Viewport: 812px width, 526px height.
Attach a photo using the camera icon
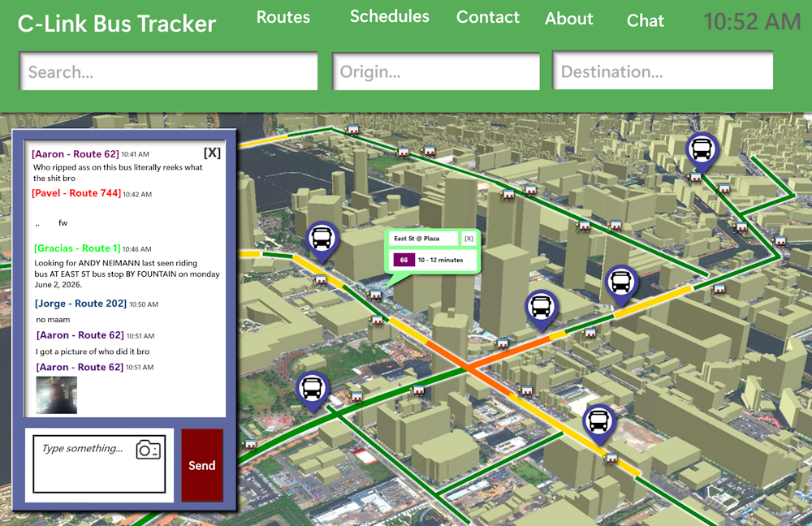(149, 449)
